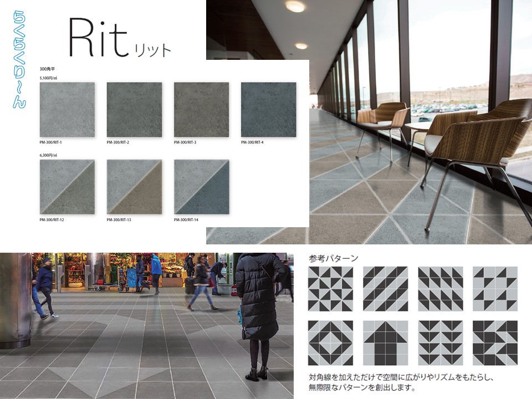The height and width of the screenshot is (399, 532).
Task: Click the large Rit title text
Action: click(x=101, y=39)
